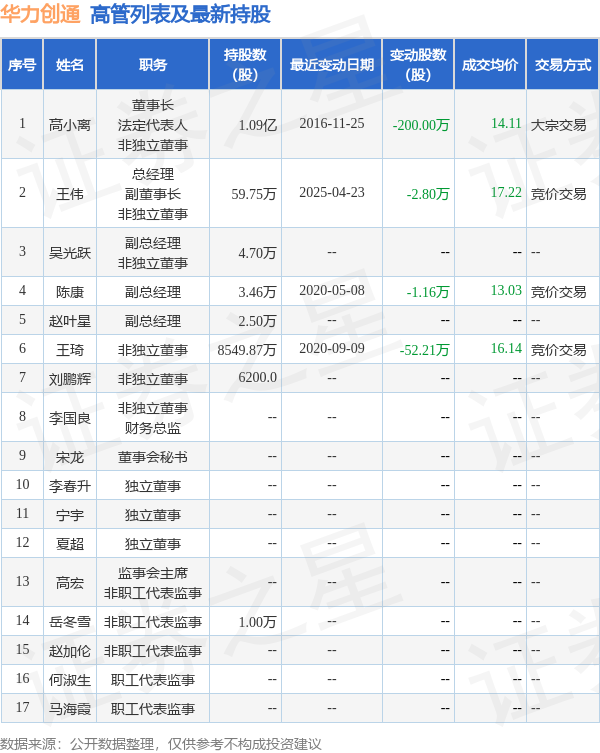600x753 pixels.
Task: Click the 姓名 column header
Action: tap(70, 64)
